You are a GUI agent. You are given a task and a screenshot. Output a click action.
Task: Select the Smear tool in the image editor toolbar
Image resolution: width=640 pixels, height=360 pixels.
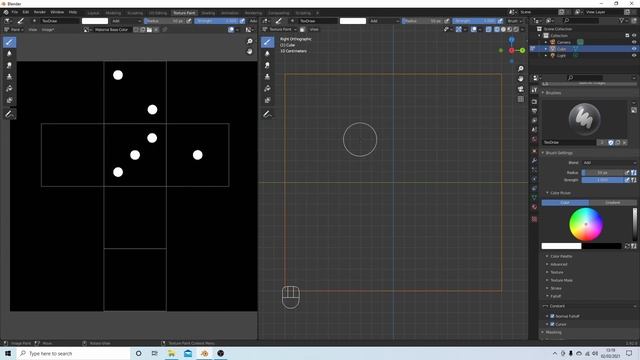pos(9,65)
